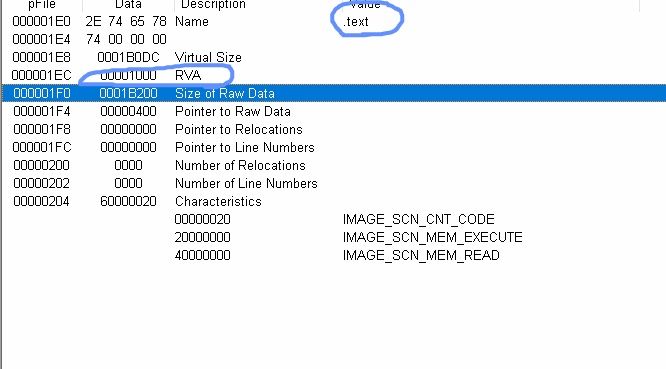Click offset 000001F0
The height and width of the screenshot is (369, 666).
(42, 93)
